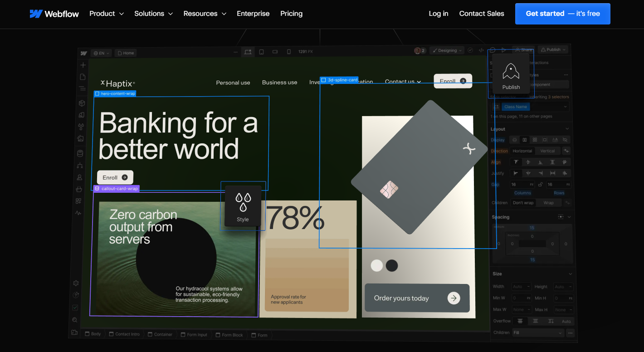Screen dimensions: 644x352
Task: Select the white card color swatch
Action: pyautogui.click(x=377, y=265)
